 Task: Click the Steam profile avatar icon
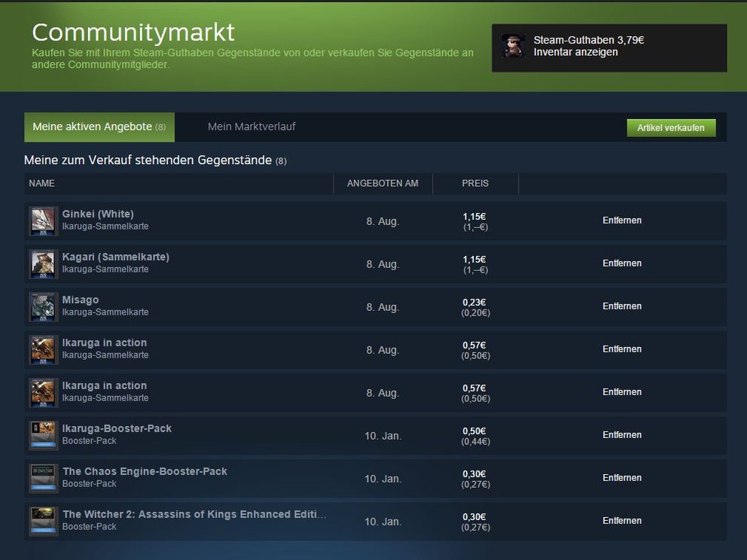click(x=513, y=47)
